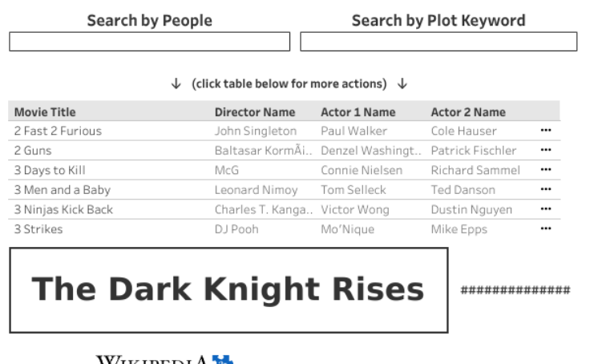Click the Director Name column header
Viewport: 590px width, 364px height.
coord(255,112)
